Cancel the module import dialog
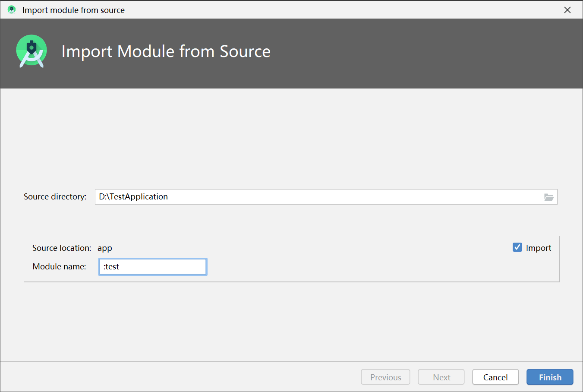This screenshot has height=392, width=583. pos(495,377)
